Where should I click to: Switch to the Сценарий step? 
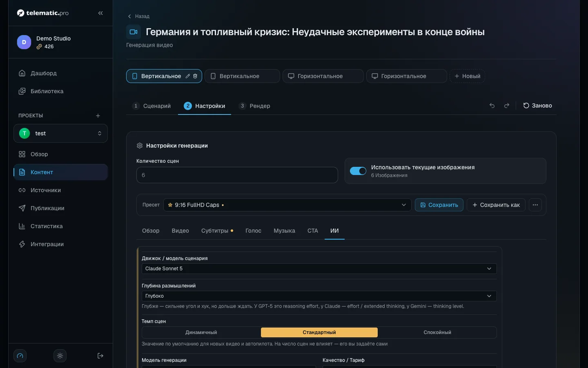(x=152, y=106)
